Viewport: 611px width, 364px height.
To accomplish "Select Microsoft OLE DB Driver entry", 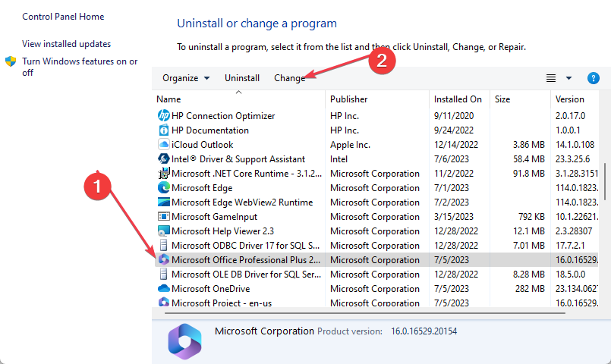I will click(376, 274).
